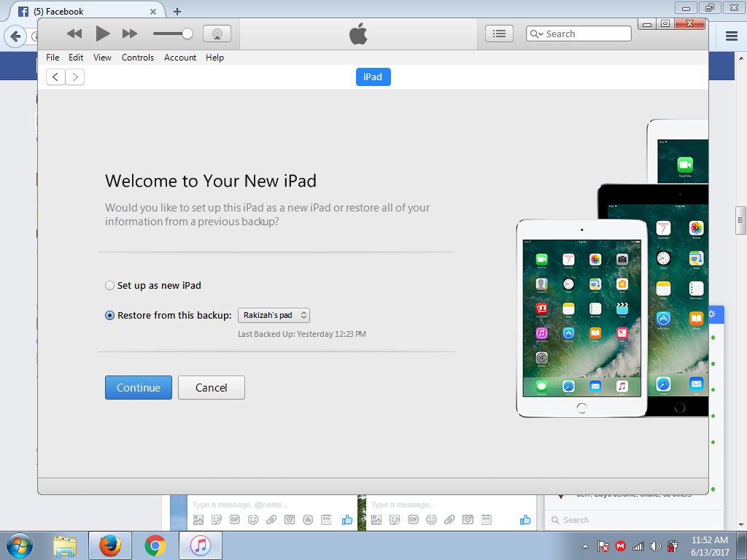Viewport: 747px width, 560px height.
Task: Open the Rakizah's pad backup dropdown
Action: click(x=274, y=315)
